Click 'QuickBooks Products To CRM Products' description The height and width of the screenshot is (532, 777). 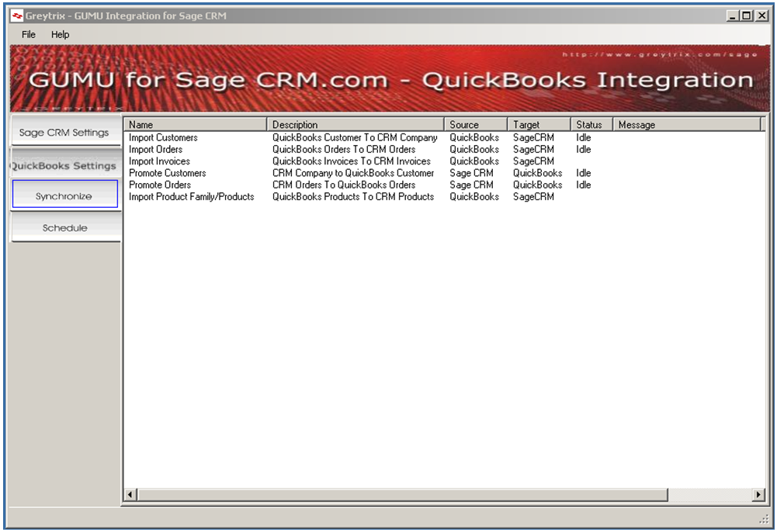(353, 197)
